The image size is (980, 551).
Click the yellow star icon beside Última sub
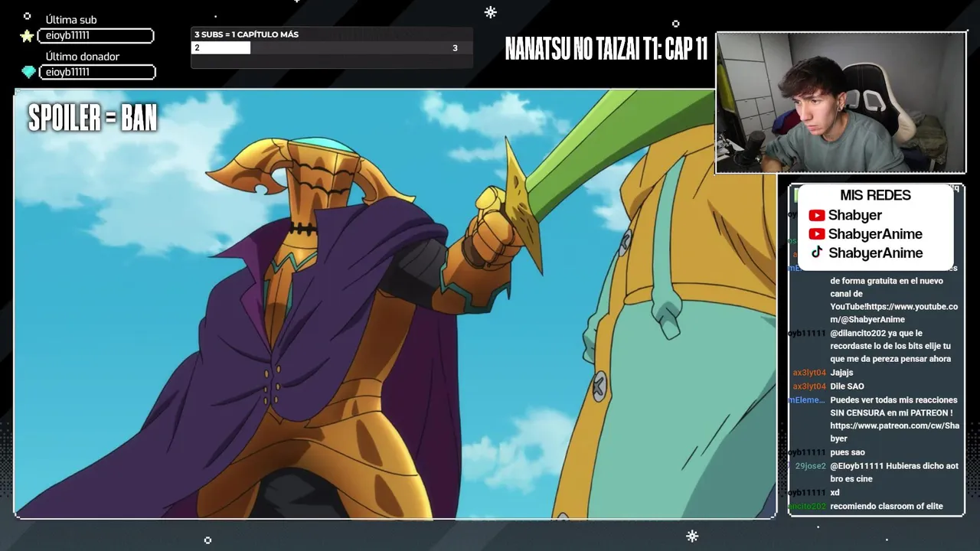pyautogui.click(x=28, y=36)
